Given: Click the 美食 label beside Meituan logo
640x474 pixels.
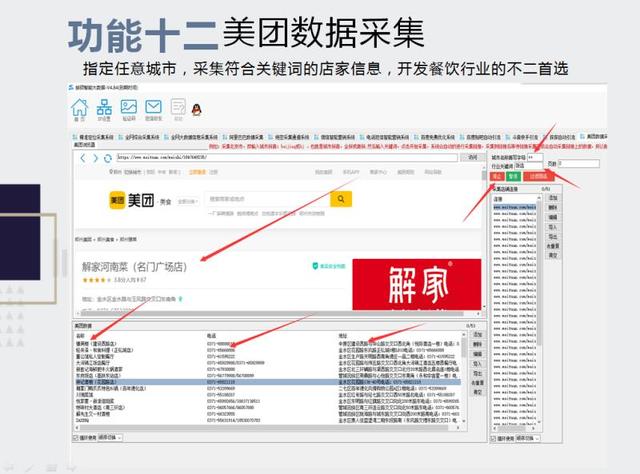Looking at the screenshot, I should 165,202.
